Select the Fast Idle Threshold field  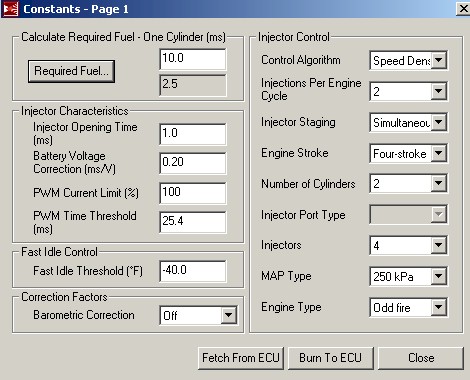point(193,271)
